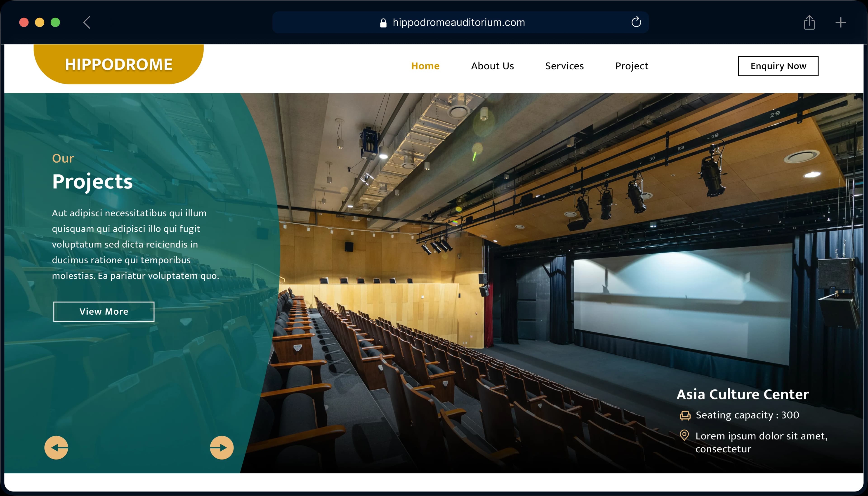Screen dimensions: 868x496
Task: Open the About Us page
Action: [x=492, y=66]
